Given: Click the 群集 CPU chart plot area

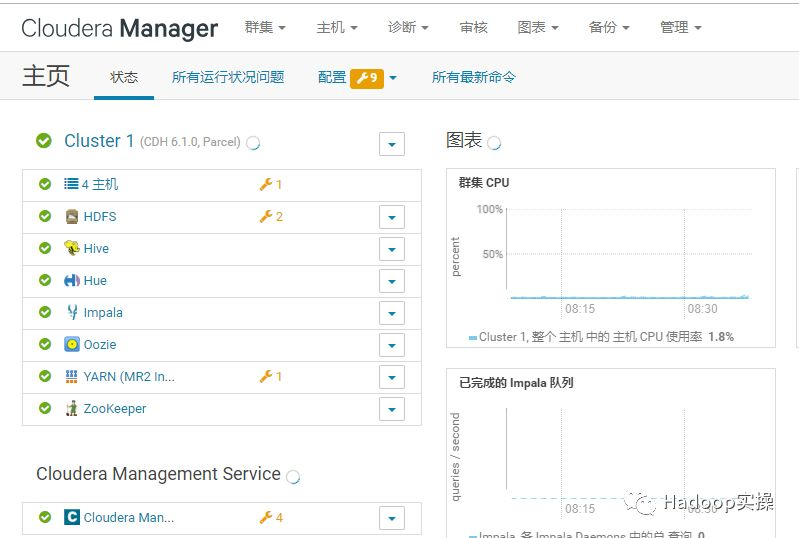Looking at the screenshot, I should (x=629, y=253).
